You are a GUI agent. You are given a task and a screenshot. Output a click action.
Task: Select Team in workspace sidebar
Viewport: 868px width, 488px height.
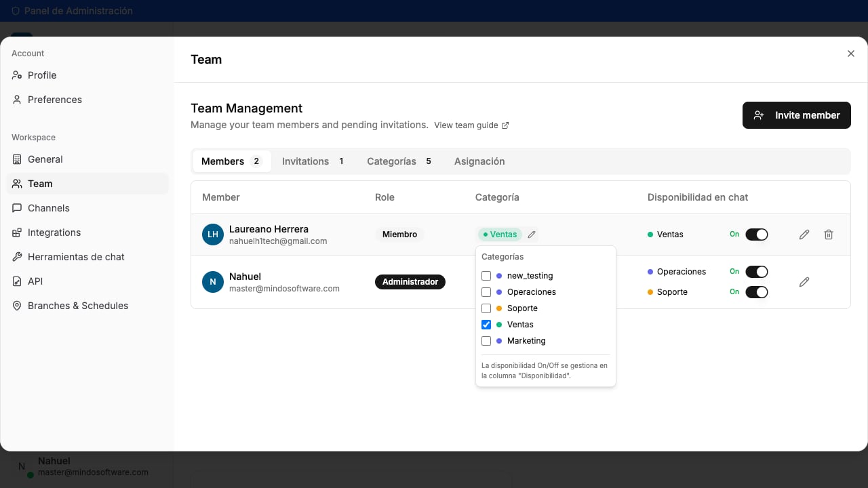(87, 184)
